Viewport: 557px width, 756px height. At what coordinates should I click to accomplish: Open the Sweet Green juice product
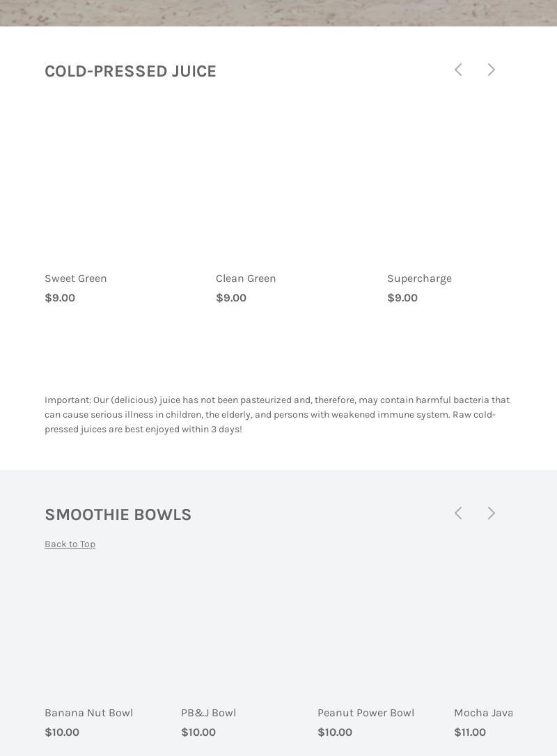coord(76,278)
